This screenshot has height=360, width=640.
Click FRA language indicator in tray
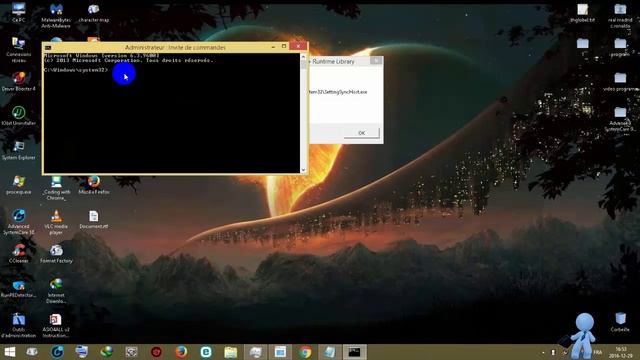(x=598, y=352)
